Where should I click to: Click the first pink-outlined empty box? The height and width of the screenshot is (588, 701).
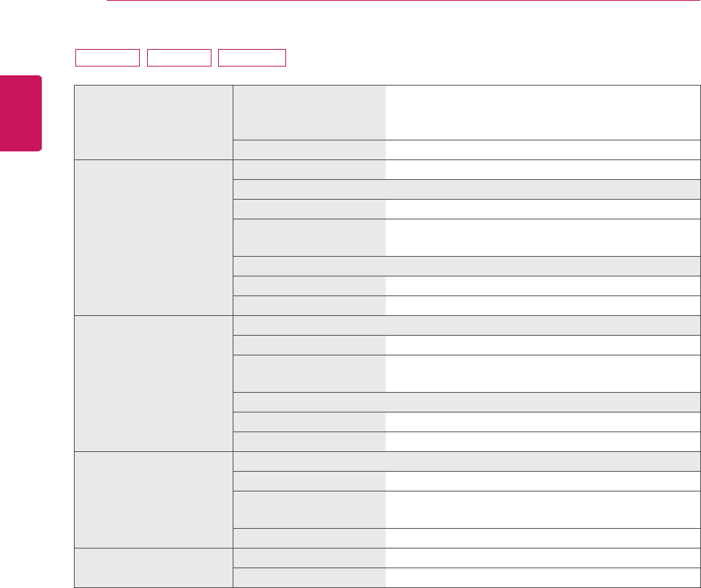tap(108, 58)
